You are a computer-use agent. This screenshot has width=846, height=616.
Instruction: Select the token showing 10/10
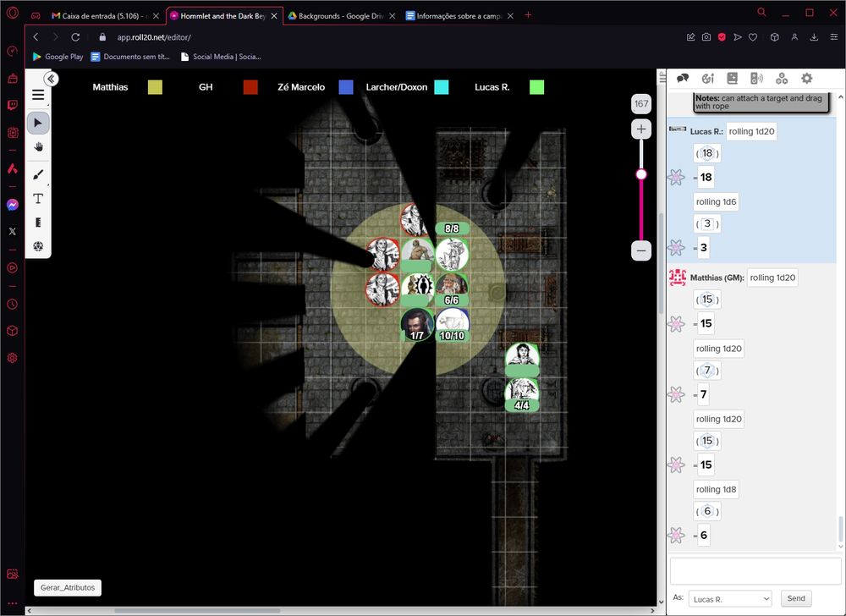(x=452, y=324)
